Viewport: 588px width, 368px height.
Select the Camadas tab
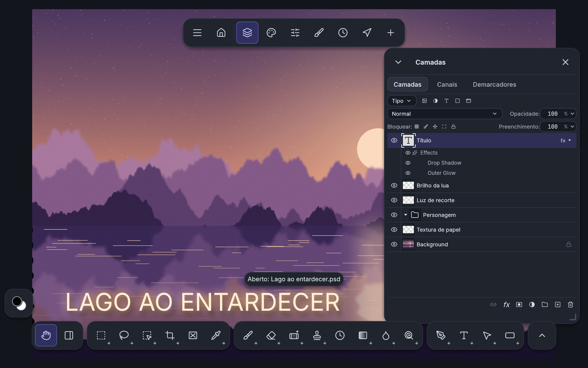click(407, 84)
